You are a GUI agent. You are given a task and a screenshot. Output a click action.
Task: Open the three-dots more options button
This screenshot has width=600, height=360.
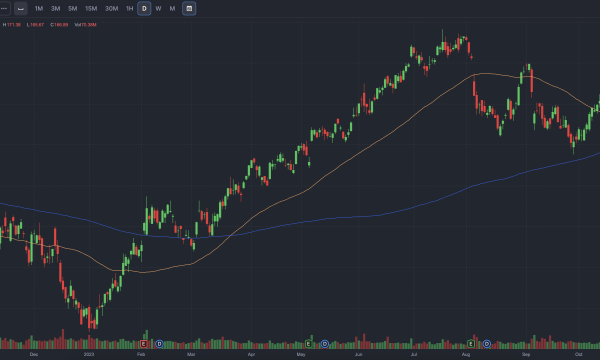point(5,8)
